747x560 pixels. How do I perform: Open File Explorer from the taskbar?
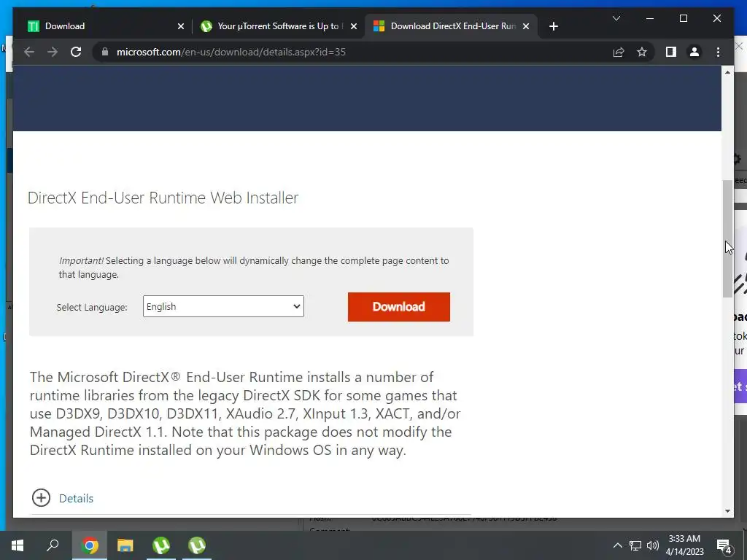coord(125,545)
